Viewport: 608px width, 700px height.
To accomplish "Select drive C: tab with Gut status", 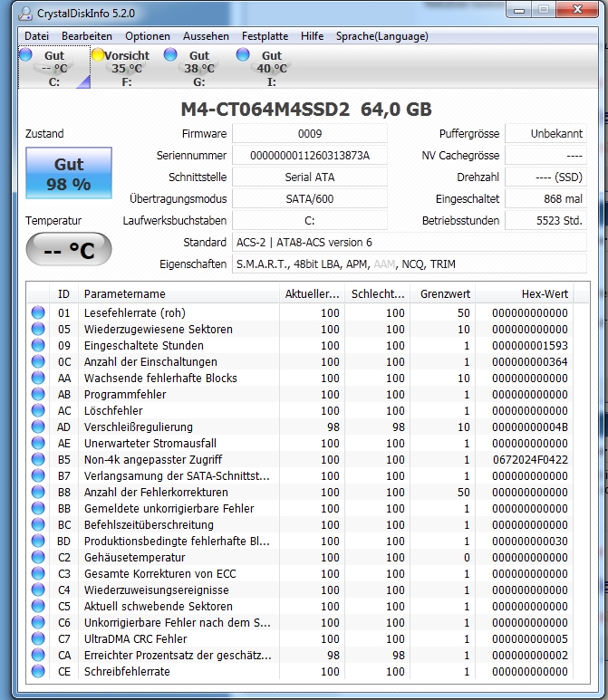I will [x=54, y=67].
